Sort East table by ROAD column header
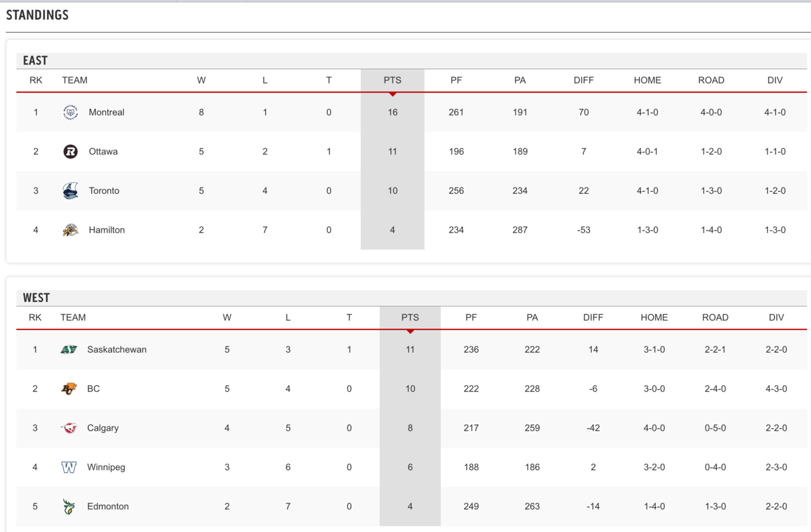 coord(711,80)
